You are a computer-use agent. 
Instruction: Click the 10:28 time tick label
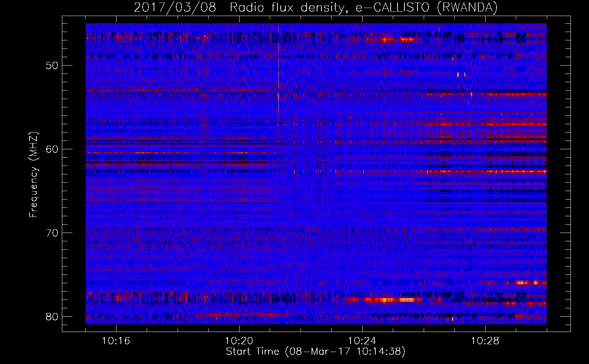click(x=485, y=341)
